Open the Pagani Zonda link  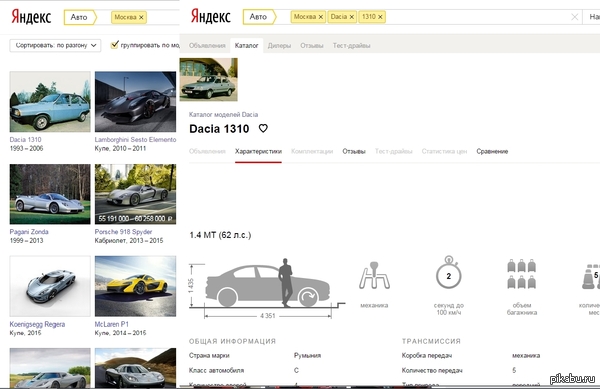29,232
